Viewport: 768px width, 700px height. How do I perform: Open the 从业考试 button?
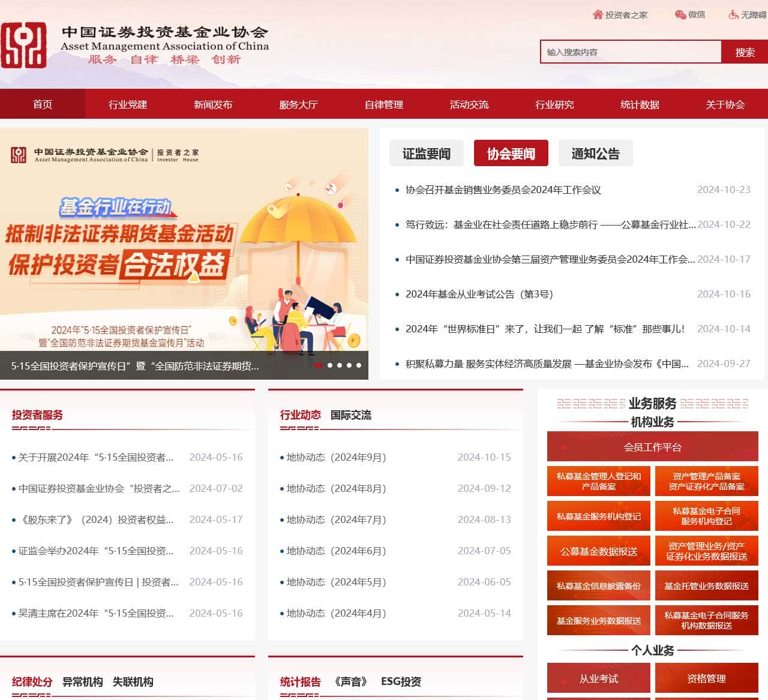pyautogui.click(x=599, y=678)
